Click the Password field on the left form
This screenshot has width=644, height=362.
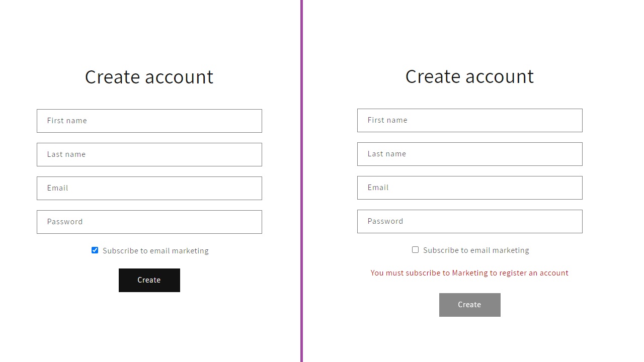[x=149, y=222]
